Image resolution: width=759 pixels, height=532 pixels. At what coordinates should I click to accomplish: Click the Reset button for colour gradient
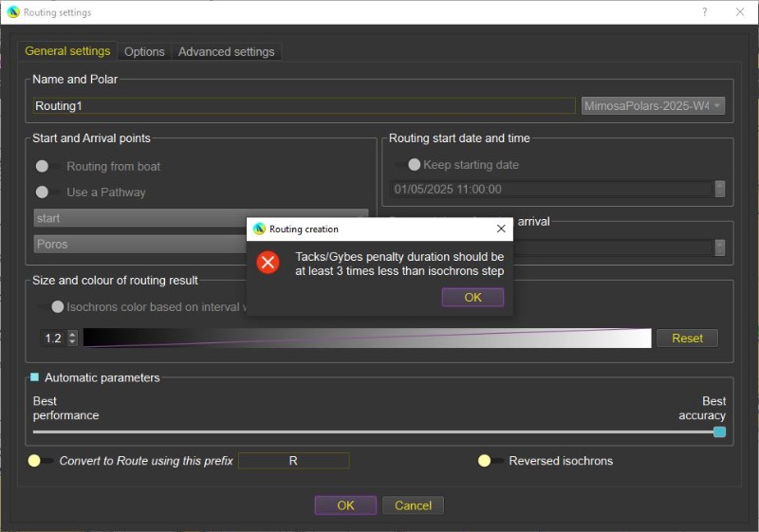pyautogui.click(x=687, y=339)
